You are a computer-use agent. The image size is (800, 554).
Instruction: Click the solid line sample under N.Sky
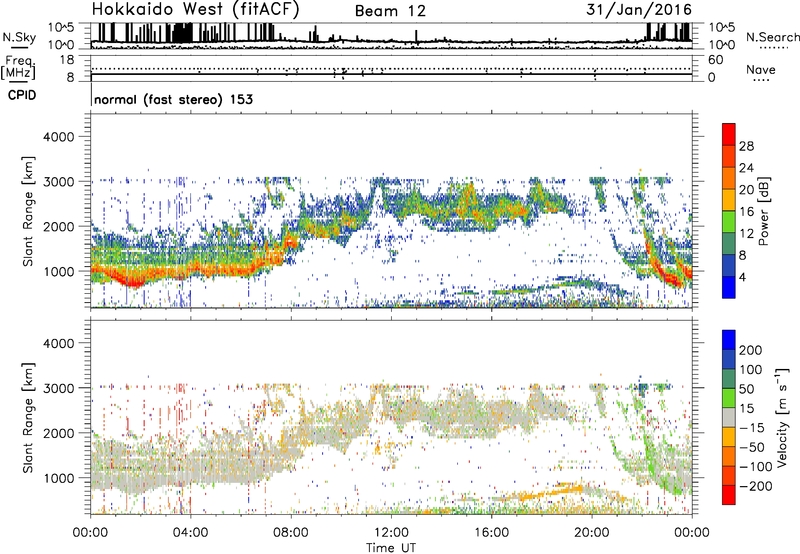(19, 48)
